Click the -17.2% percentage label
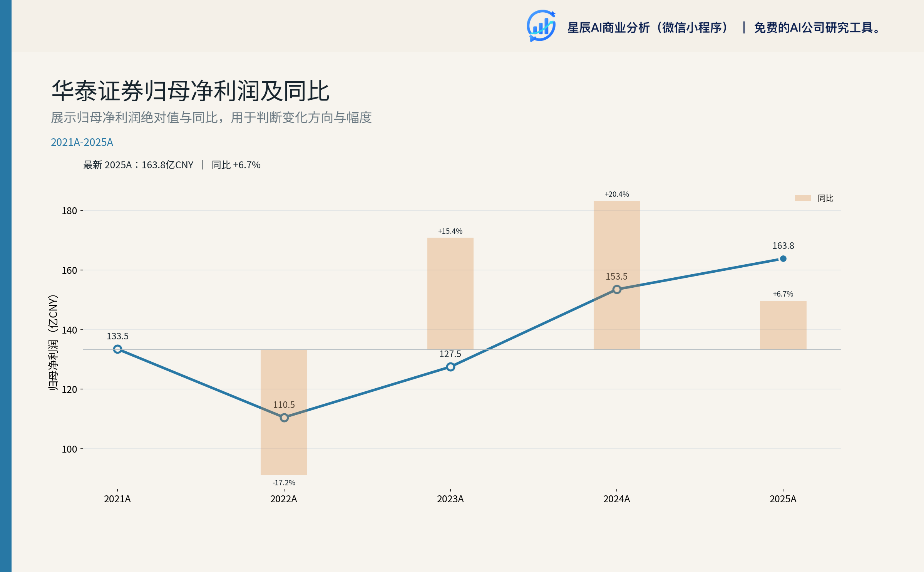Screen dimensions: 924x572 [284, 483]
